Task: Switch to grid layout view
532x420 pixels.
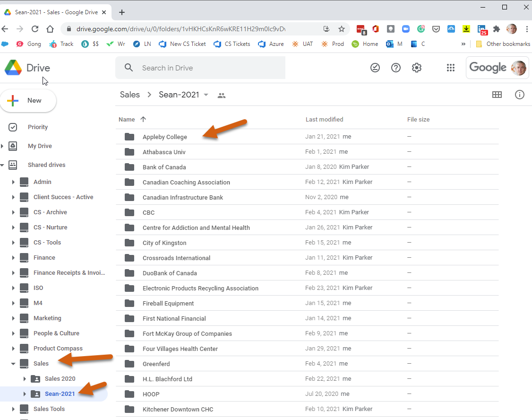Action: pyautogui.click(x=497, y=95)
